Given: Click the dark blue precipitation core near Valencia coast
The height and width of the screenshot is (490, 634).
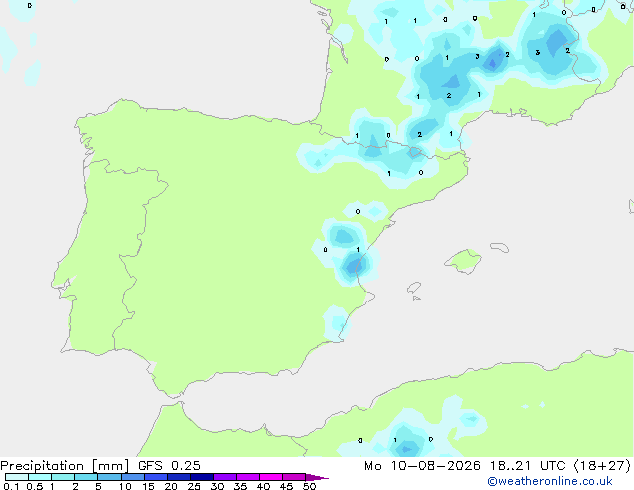Looking at the screenshot, I should point(354,266).
